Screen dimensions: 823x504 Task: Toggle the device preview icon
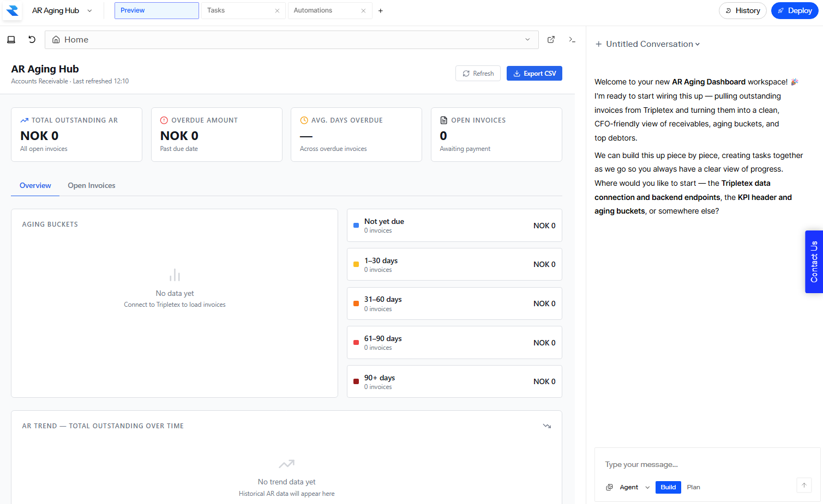[11, 40]
